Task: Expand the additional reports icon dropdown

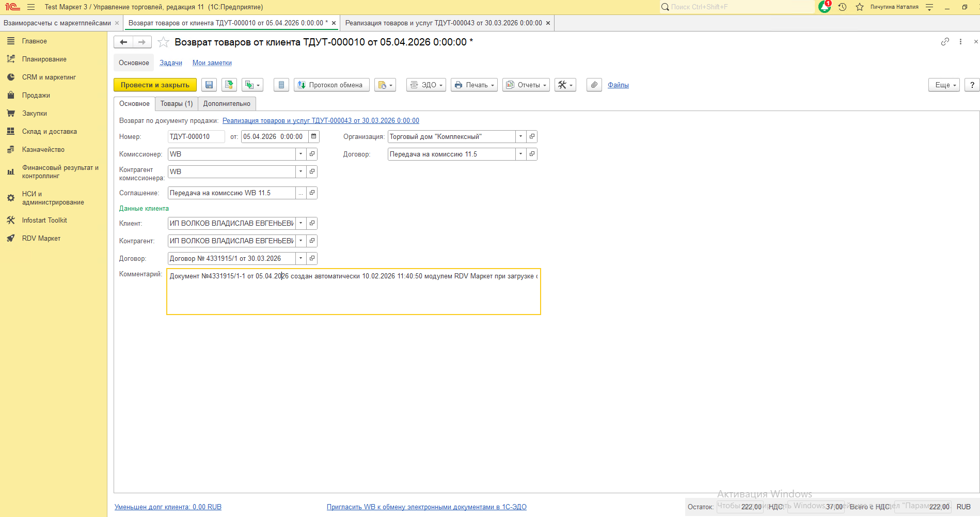Action: (385, 85)
